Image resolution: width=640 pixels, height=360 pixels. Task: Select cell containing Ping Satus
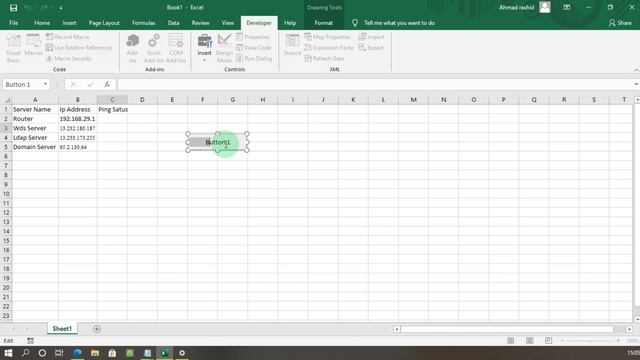(112, 109)
